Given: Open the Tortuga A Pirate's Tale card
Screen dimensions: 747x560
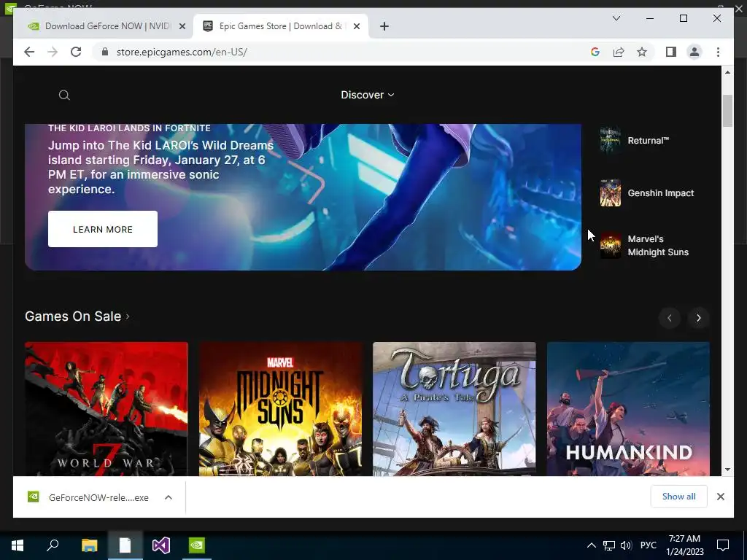Looking at the screenshot, I should point(454,408).
